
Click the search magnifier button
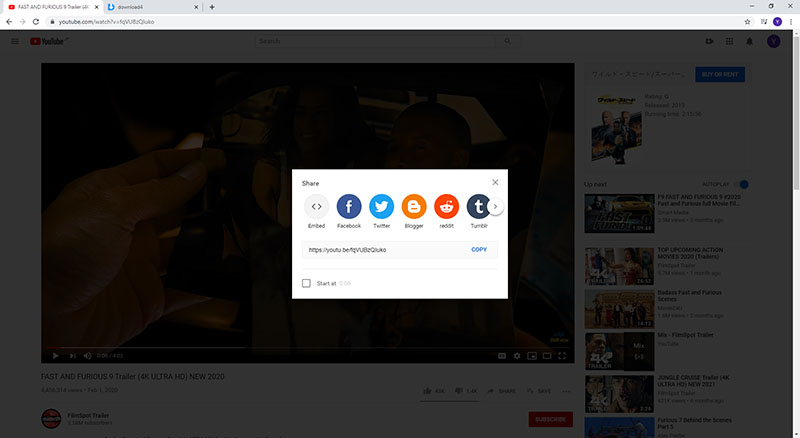(508, 41)
